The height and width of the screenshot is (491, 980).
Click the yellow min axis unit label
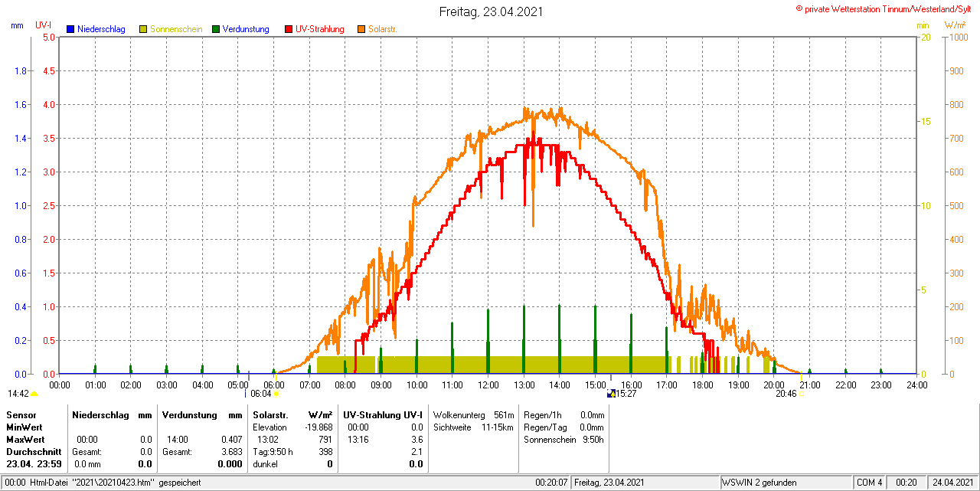click(x=923, y=25)
